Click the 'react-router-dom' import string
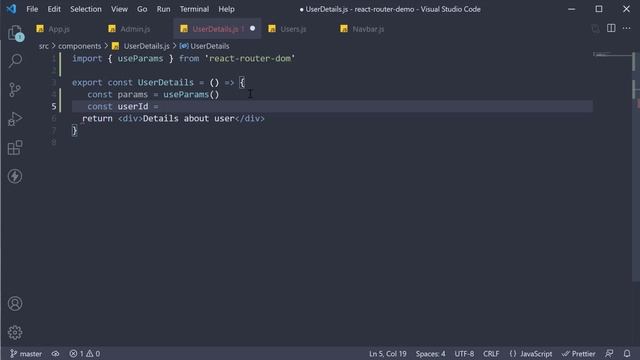Image resolution: width=640 pixels, height=360 pixels. [250, 58]
